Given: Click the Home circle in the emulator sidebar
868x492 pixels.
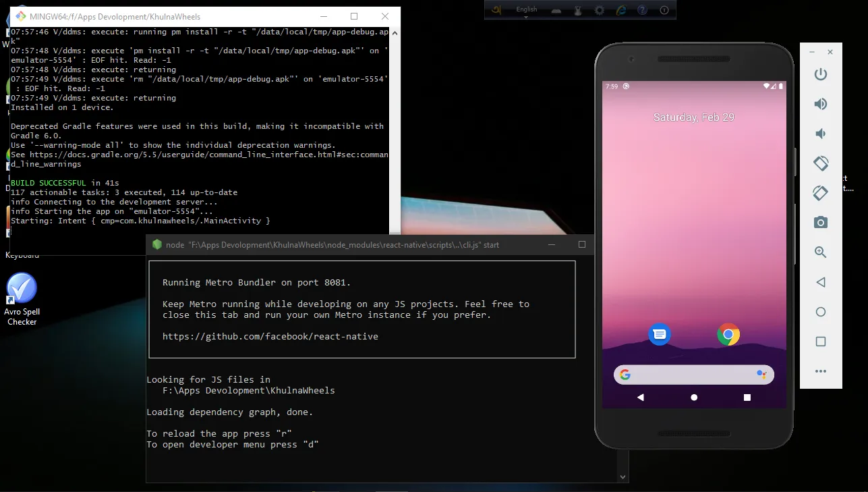Looking at the screenshot, I should [x=821, y=312].
